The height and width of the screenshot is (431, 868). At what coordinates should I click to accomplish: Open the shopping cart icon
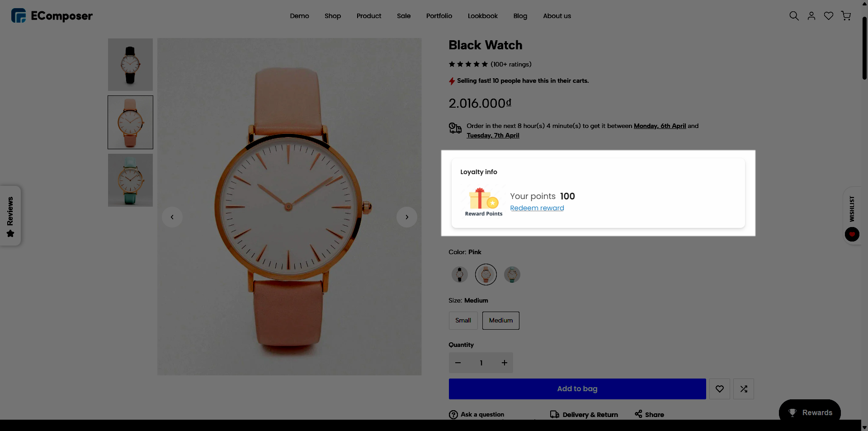point(846,16)
